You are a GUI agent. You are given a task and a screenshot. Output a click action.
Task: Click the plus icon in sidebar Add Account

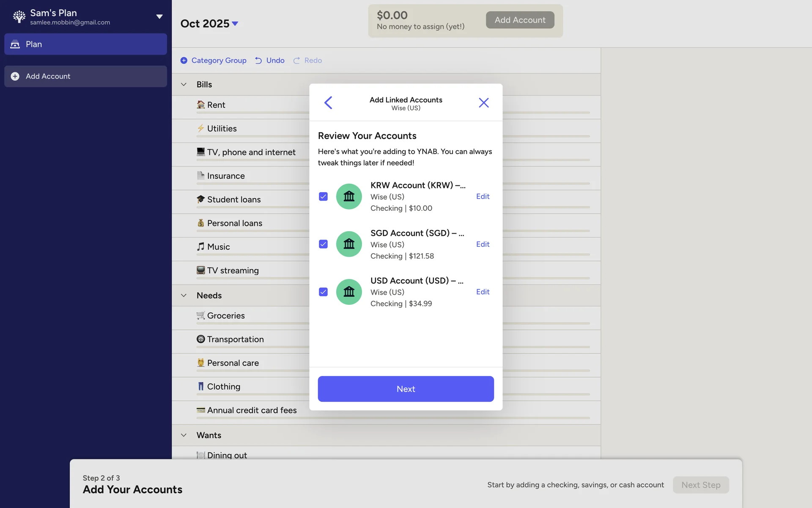click(x=15, y=76)
